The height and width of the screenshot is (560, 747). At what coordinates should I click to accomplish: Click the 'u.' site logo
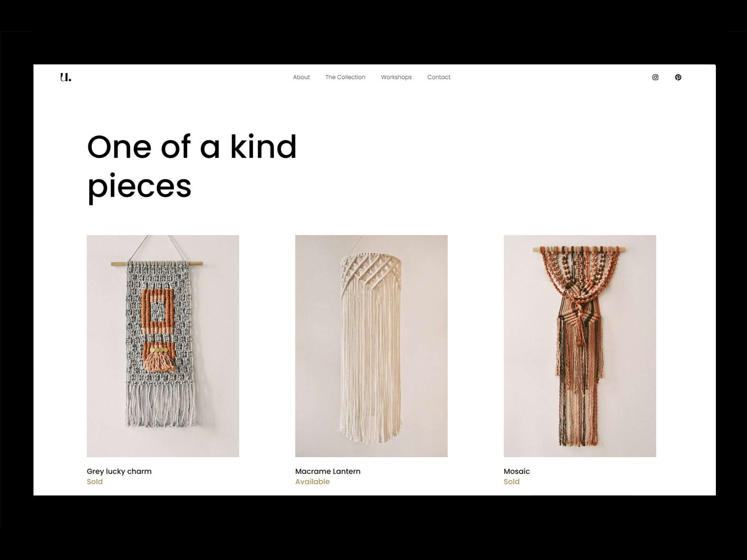[66, 77]
